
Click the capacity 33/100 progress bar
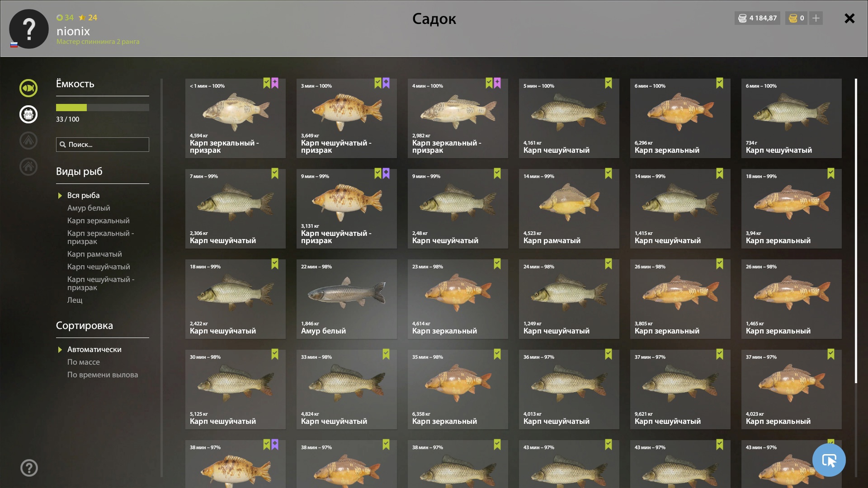coord(103,108)
